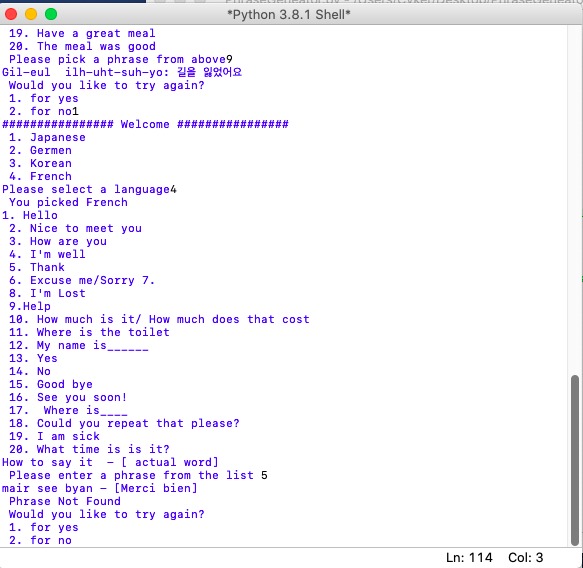Click 'Ln: 114' in the status bar
The width and height of the screenshot is (583, 568).
[x=469, y=558]
